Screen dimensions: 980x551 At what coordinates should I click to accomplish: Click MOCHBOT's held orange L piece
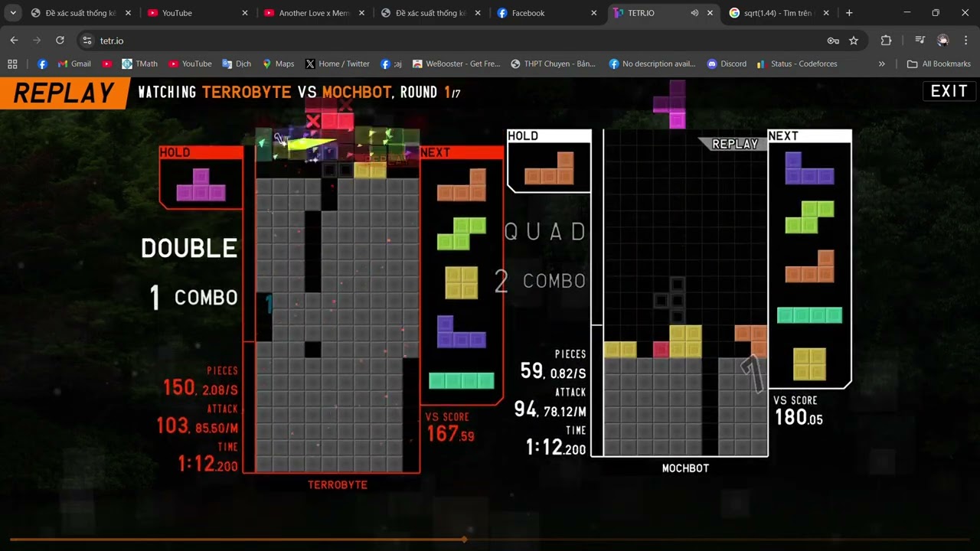(x=549, y=168)
